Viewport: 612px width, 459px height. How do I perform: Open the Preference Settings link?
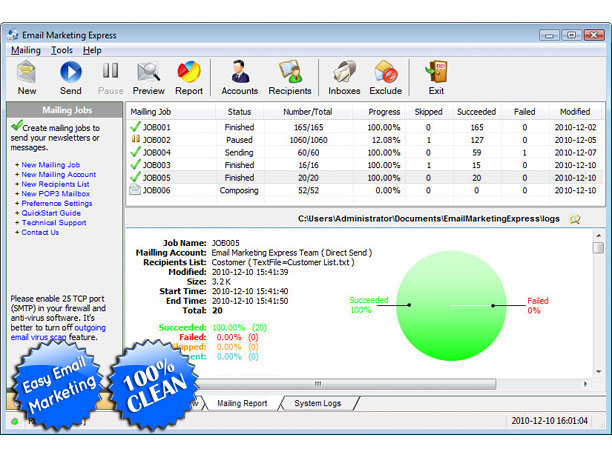pos(57,203)
